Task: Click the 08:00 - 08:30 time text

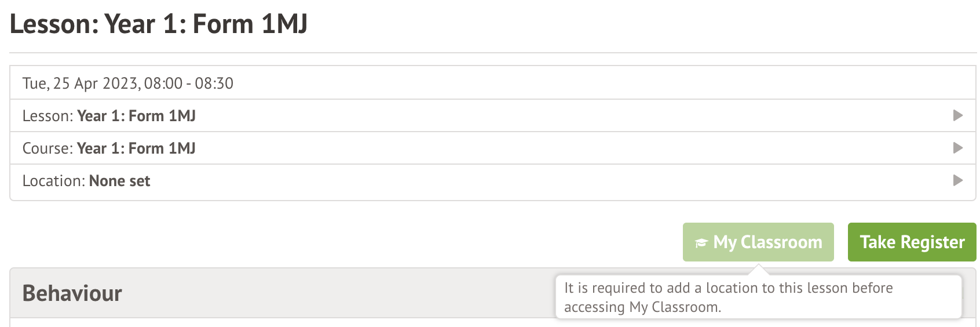Action: click(x=189, y=83)
